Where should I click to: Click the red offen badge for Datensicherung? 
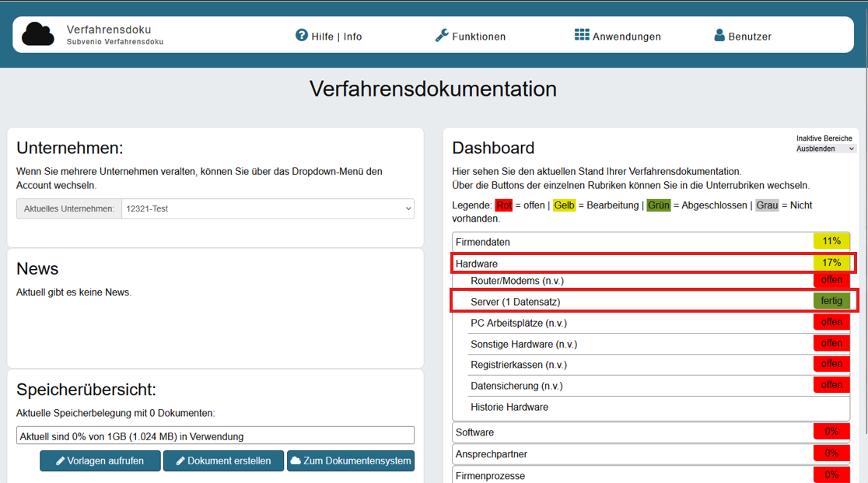pyautogui.click(x=831, y=385)
